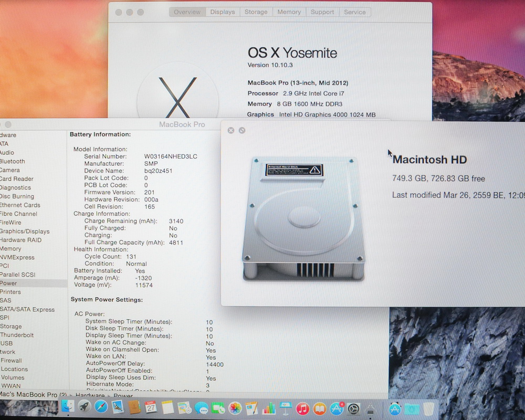Select FireWire in the sidebar

pos(10,223)
